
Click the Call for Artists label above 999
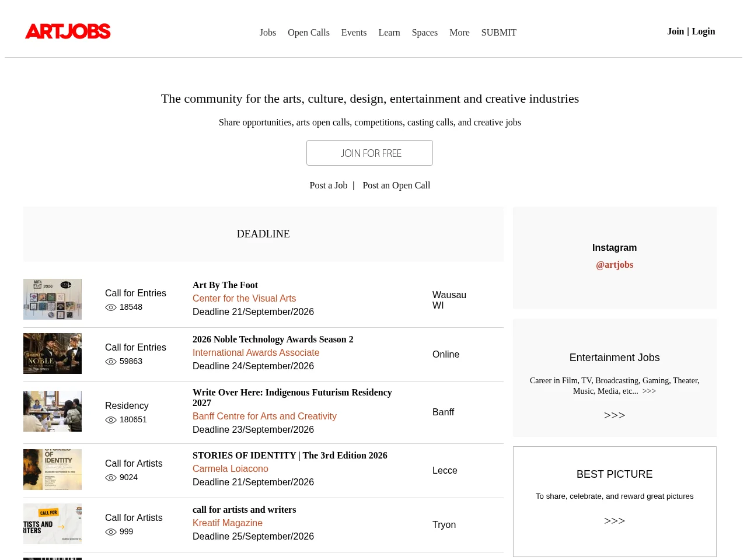point(134,518)
